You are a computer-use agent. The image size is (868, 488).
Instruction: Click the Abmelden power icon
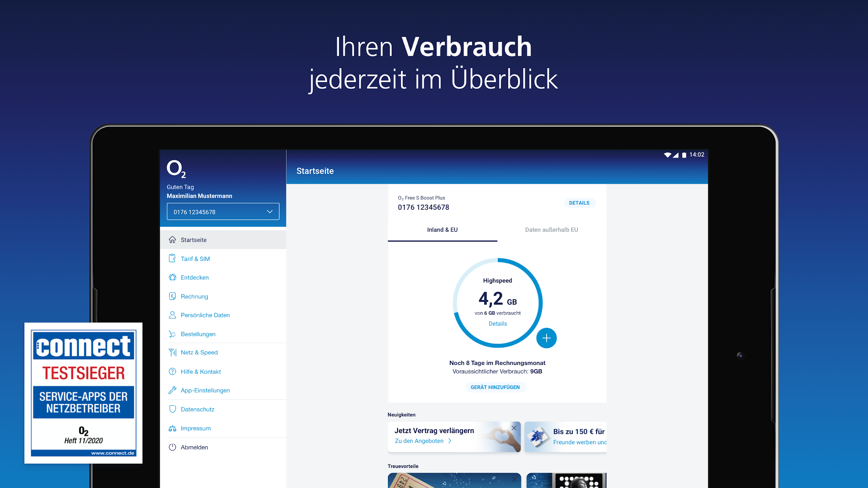[x=172, y=447]
